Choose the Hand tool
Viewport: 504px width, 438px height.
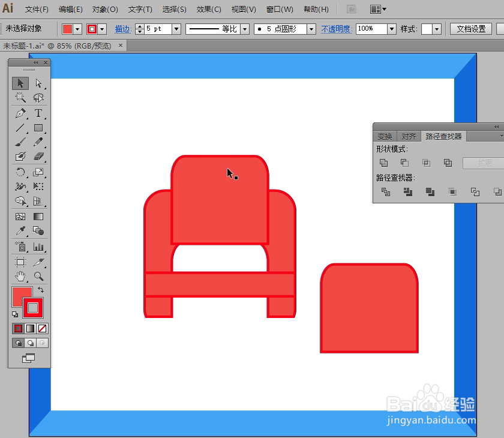20,277
